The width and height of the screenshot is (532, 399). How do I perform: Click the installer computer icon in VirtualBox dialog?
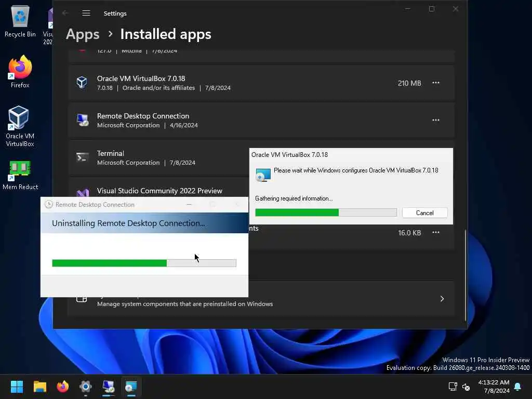point(263,175)
